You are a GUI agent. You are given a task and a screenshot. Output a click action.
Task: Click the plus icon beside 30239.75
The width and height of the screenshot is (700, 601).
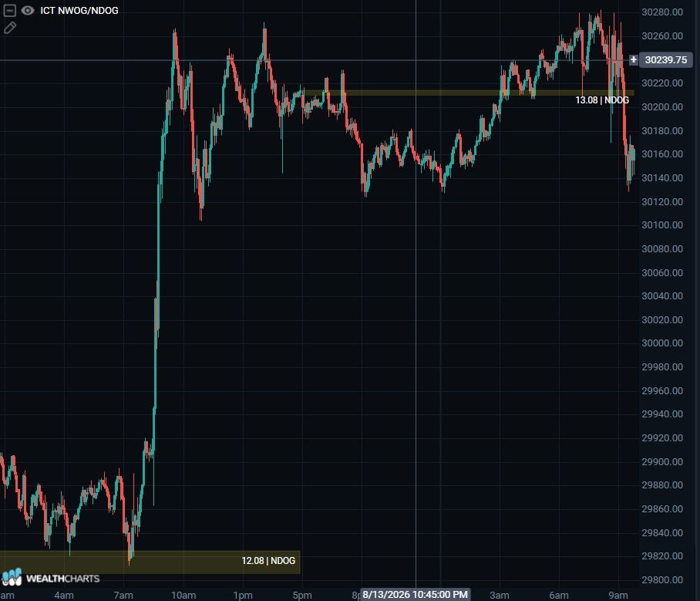[634, 59]
